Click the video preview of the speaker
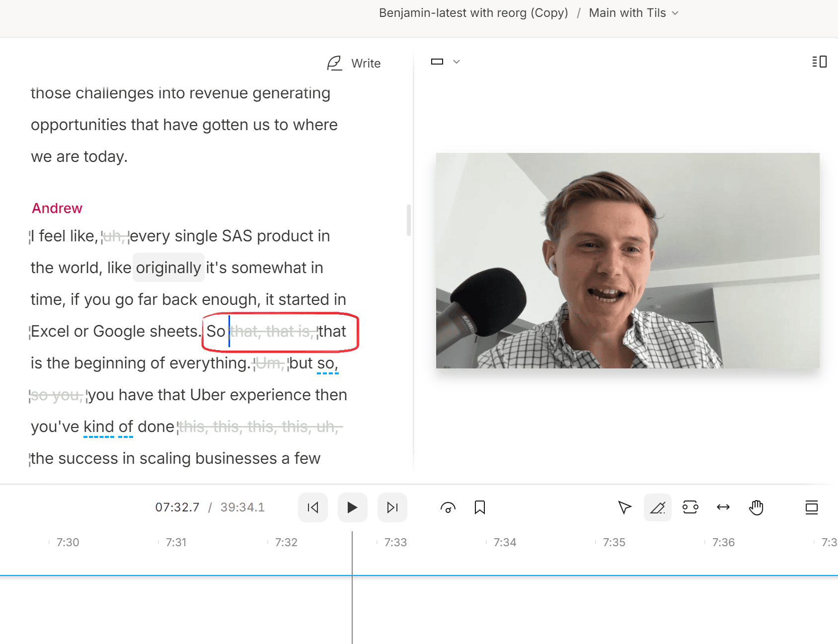The width and height of the screenshot is (838, 644). [627, 260]
